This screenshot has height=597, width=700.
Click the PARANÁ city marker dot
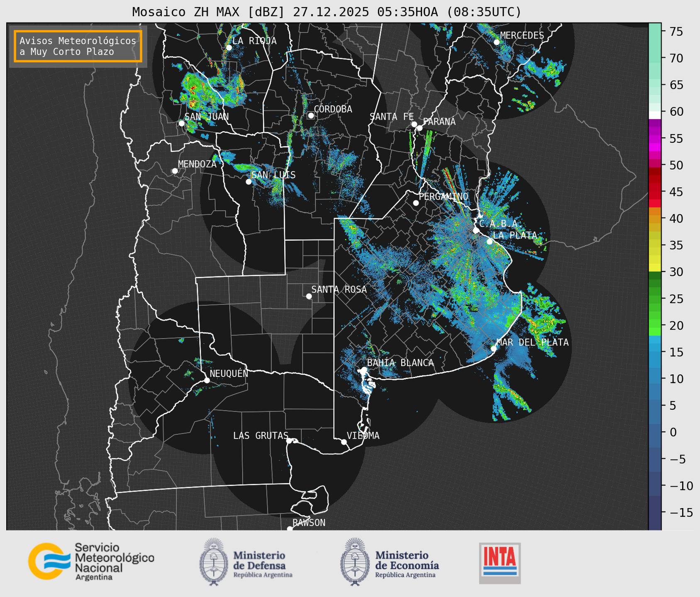click(x=420, y=128)
